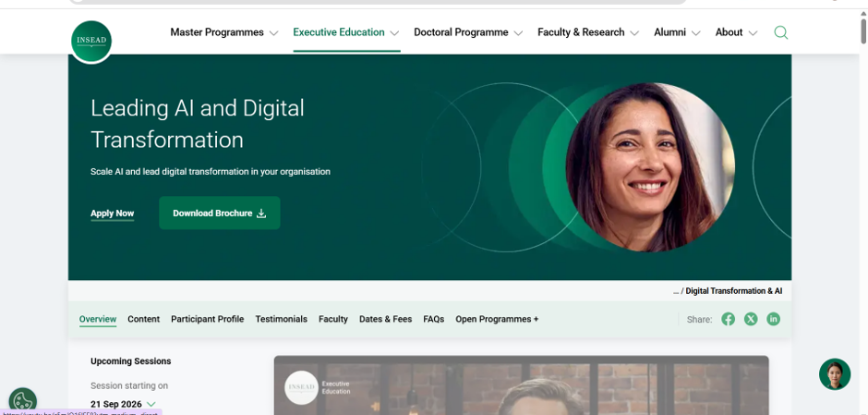Expand the Faculty & Research menu
Viewport: 868px width, 415px height.
point(588,32)
